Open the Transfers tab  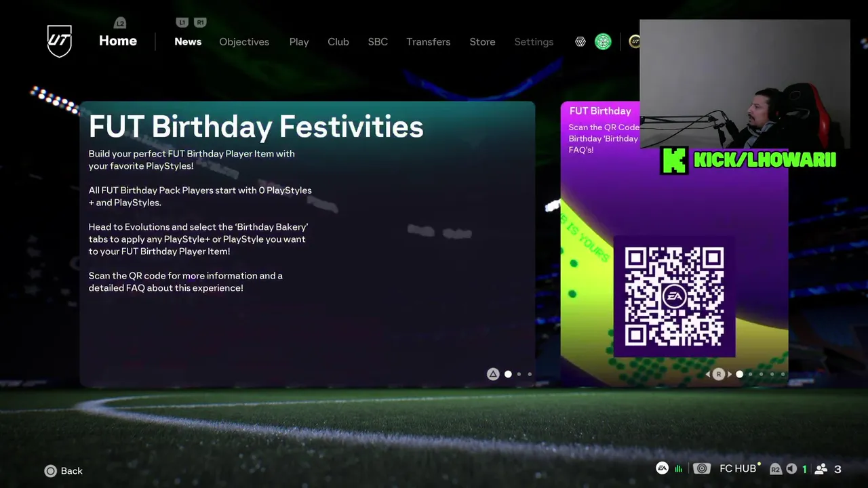pos(429,42)
